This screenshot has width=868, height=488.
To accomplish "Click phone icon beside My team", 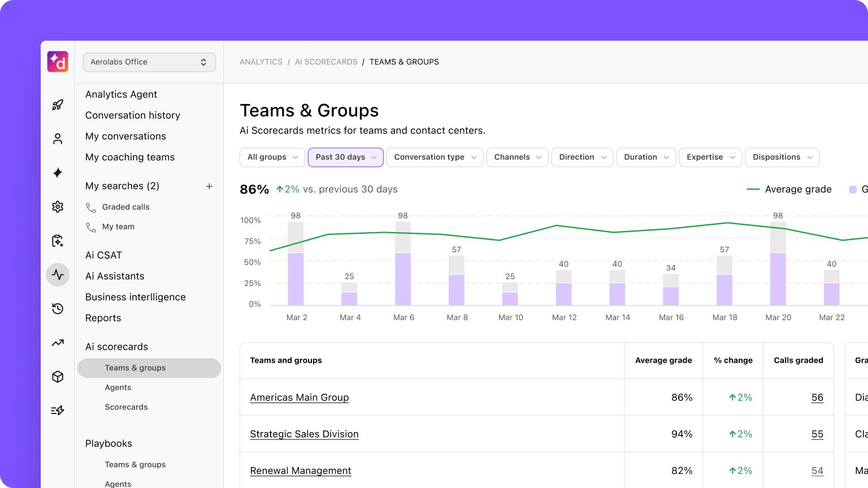I will coord(91,227).
